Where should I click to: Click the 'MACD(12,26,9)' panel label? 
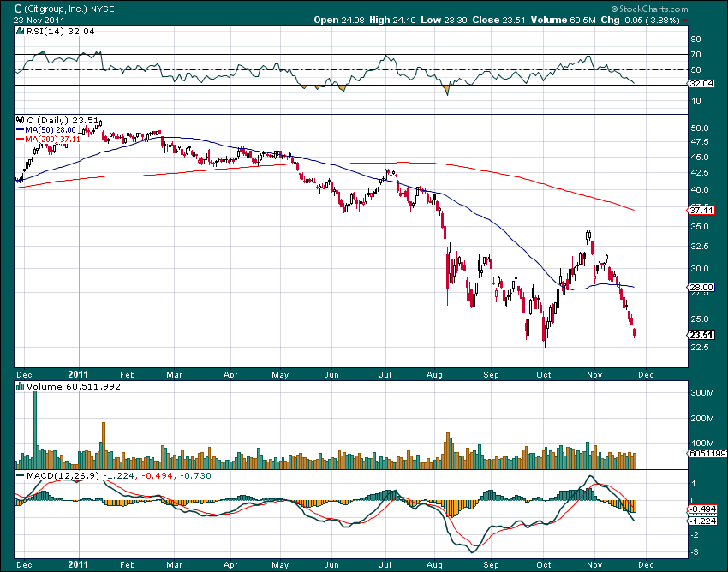pyautogui.click(x=63, y=476)
